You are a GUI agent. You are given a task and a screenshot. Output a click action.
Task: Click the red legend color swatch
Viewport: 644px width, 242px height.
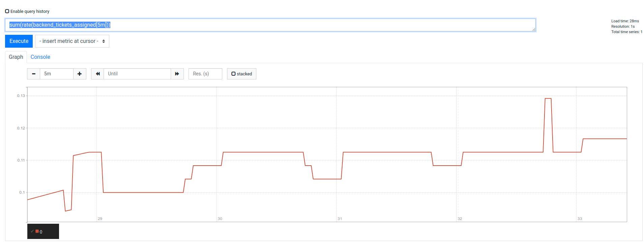coord(37,232)
